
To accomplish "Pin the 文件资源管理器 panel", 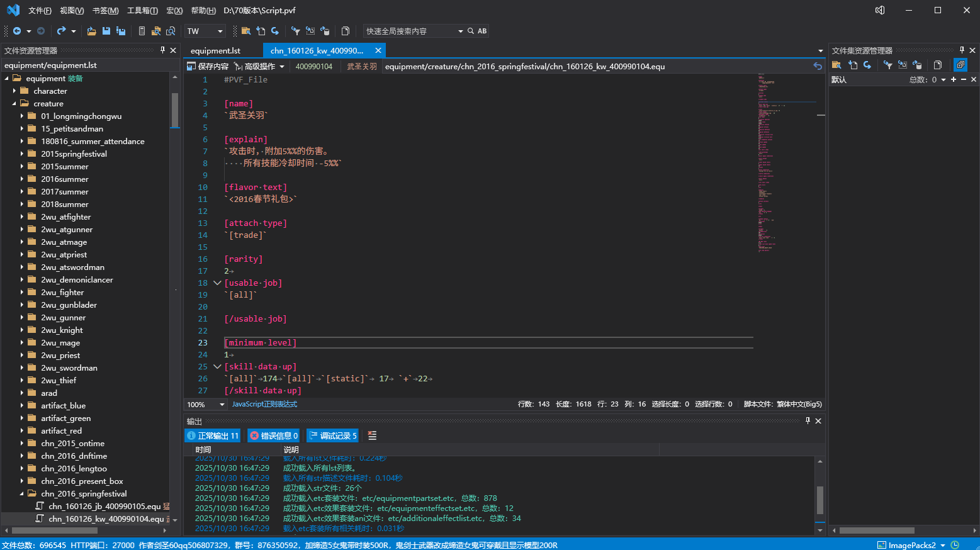I will tap(162, 50).
